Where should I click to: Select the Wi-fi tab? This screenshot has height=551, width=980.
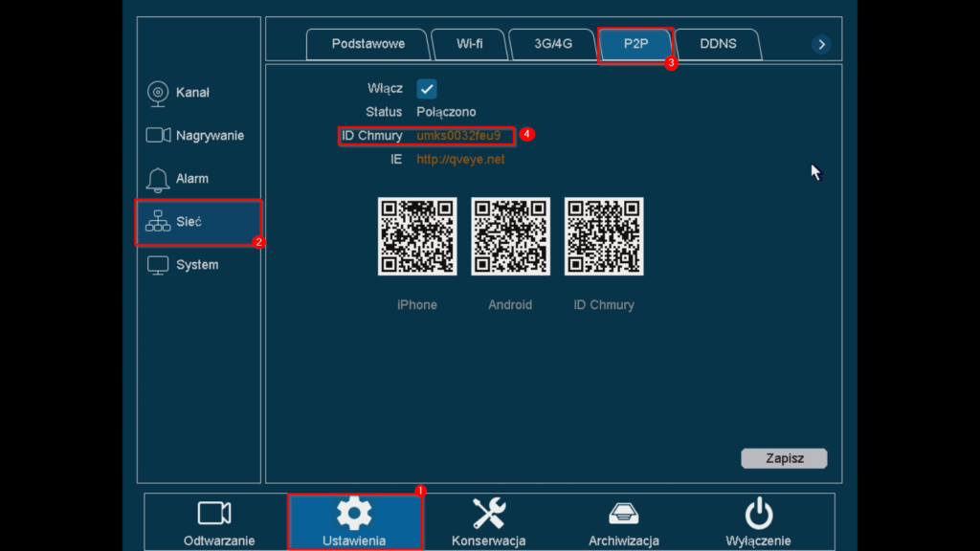coord(468,43)
